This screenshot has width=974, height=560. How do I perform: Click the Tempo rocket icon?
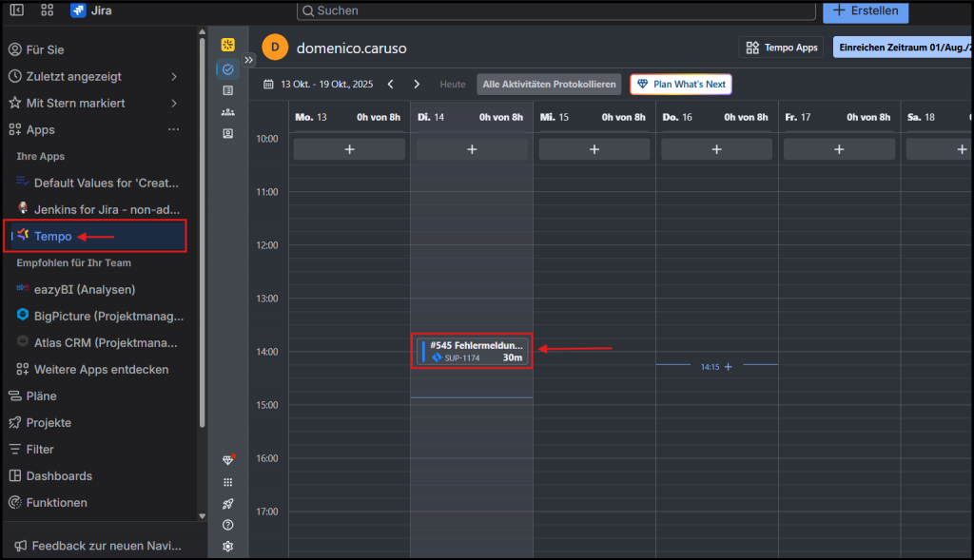coord(227,504)
